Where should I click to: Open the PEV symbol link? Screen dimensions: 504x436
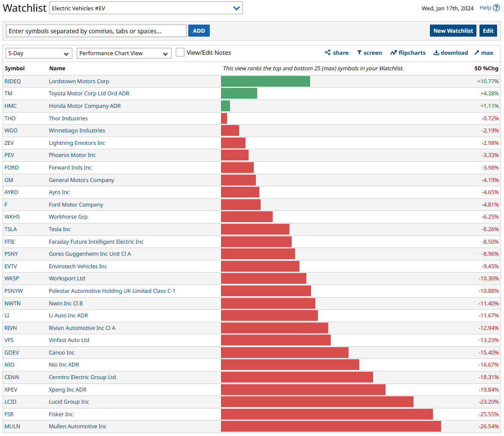(9, 155)
